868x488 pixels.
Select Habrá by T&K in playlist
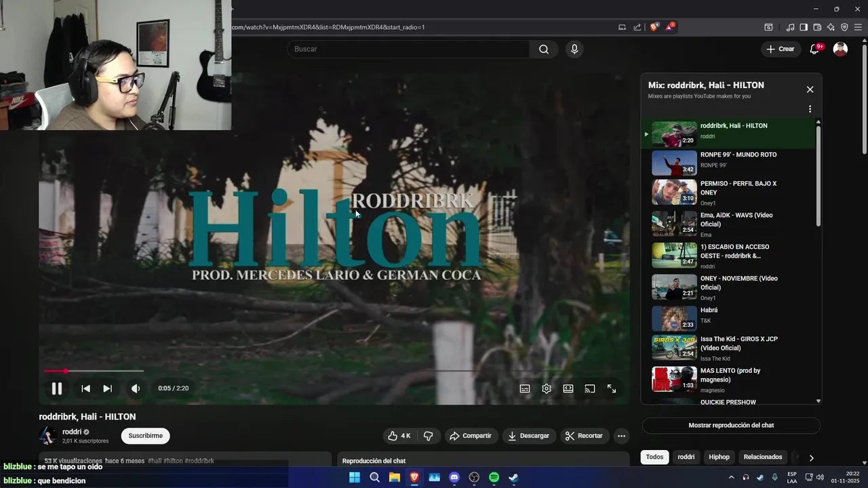point(729,318)
